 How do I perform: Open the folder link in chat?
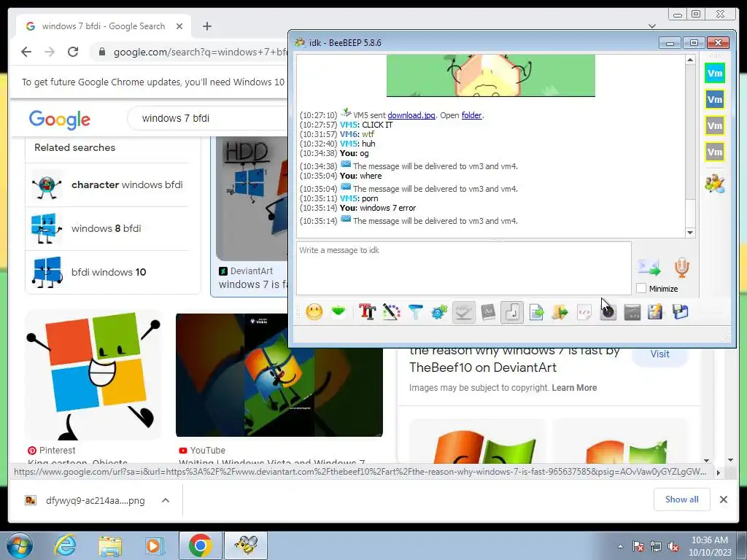pos(472,115)
